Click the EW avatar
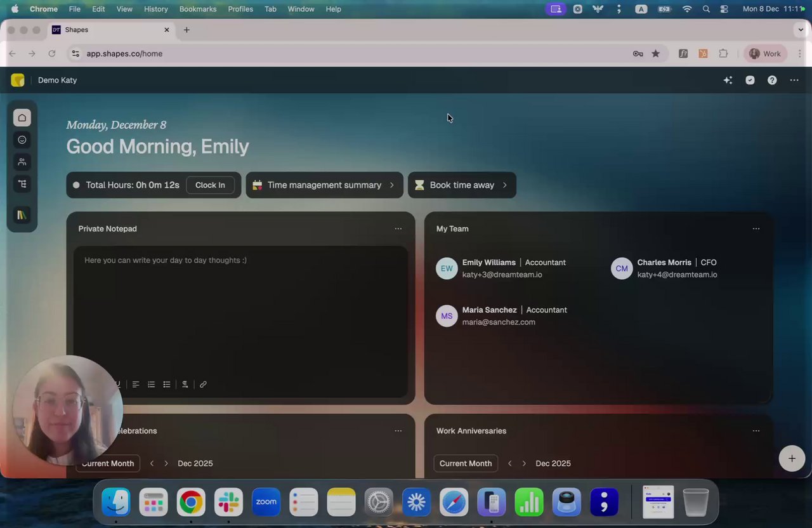 [x=447, y=268]
